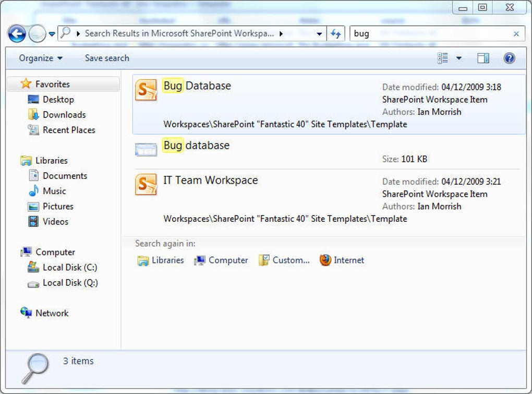Screen dimensions: 532x394
Task: Click SharePoint icon of Bug Database result
Action: click(x=146, y=90)
